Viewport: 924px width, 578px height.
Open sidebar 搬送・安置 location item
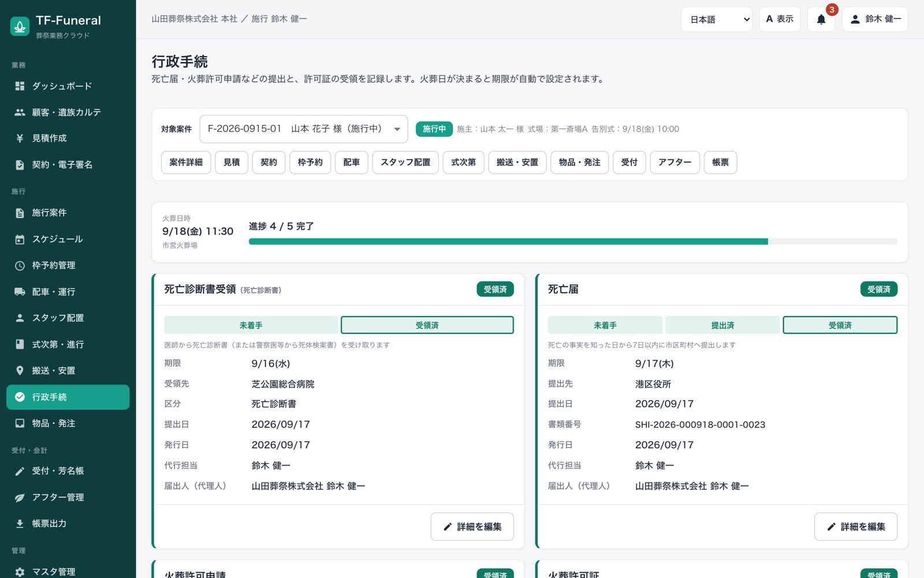point(68,370)
